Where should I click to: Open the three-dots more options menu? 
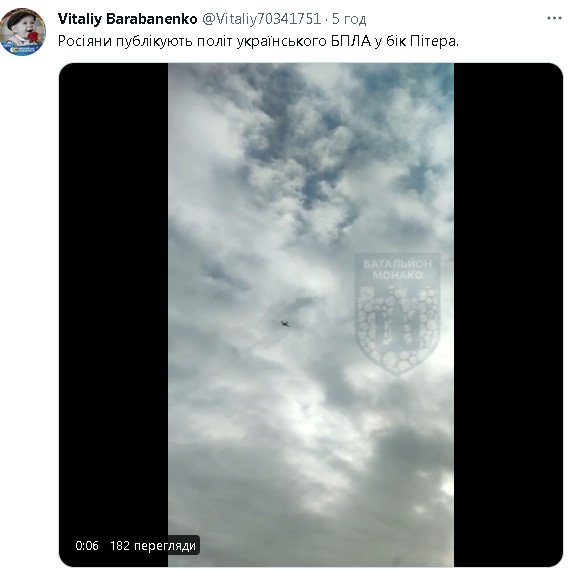pos(554,18)
